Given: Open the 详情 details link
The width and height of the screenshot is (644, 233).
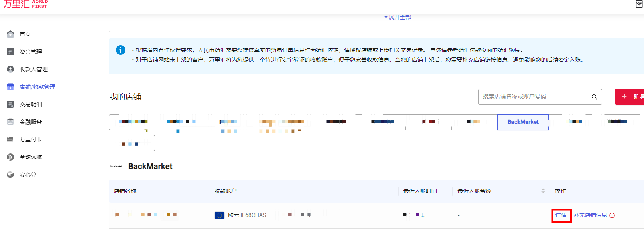Looking at the screenshot, I should (561, 215).
